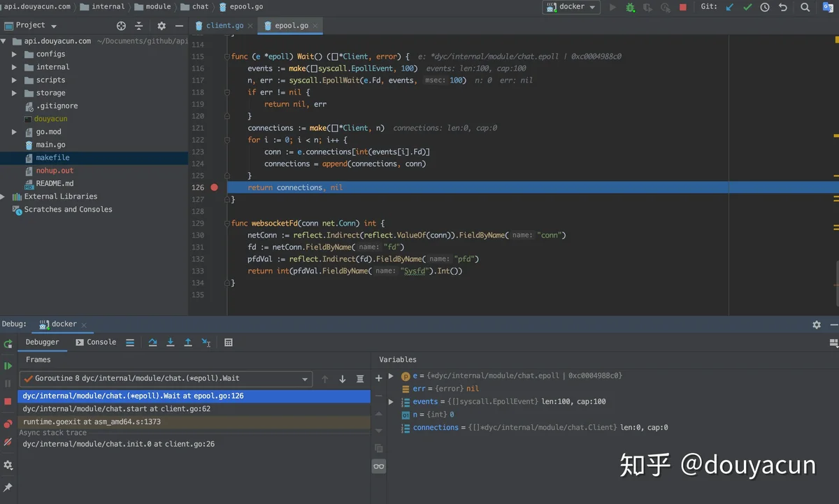Image resolution: width=839 pixels, height=504 pixels.
Task: Expand the internal folder in project tree
Action: point(14,67)
